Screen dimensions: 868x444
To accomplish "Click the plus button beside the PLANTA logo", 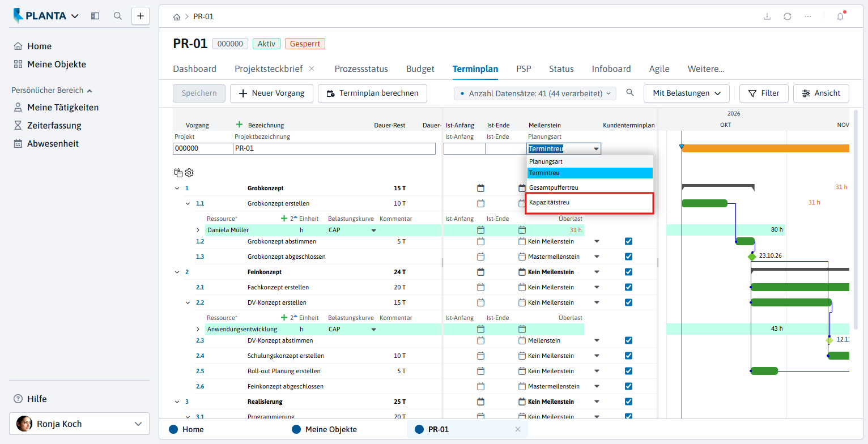I will (141, 16).
